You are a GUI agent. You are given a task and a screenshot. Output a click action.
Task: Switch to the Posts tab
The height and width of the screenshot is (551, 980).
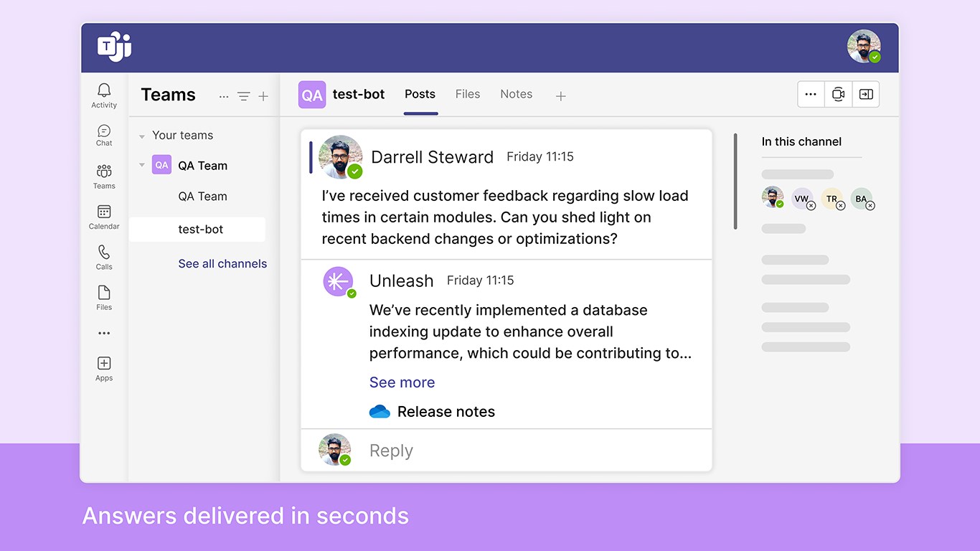point(420,94)
